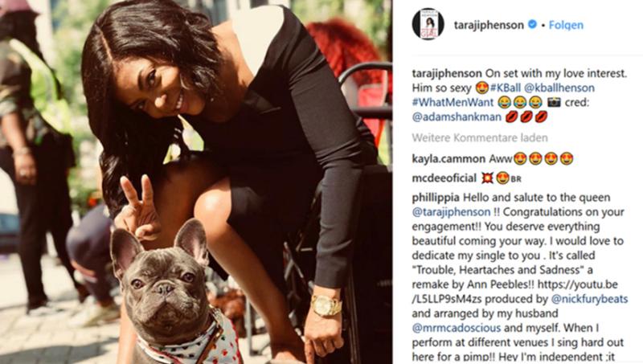
Task: Open phillippia commenter profile
Action: [436, 198]
